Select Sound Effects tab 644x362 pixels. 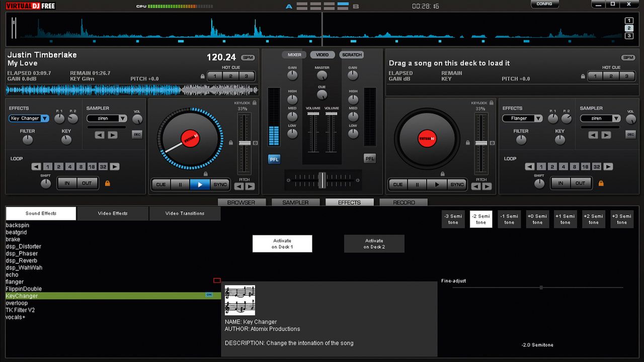click(41, 213)
